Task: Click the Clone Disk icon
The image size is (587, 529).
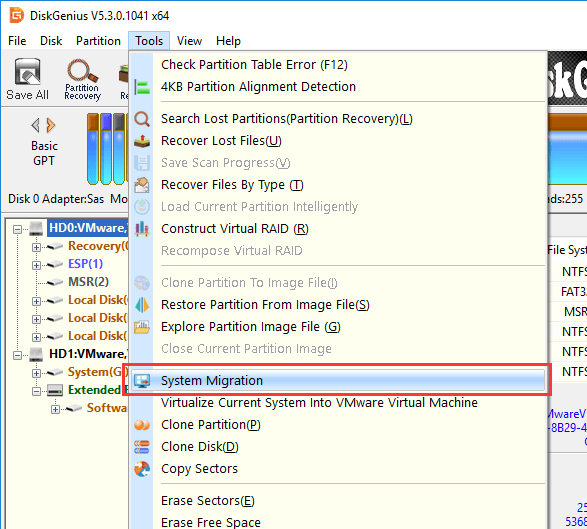Action: click(142, 447)
